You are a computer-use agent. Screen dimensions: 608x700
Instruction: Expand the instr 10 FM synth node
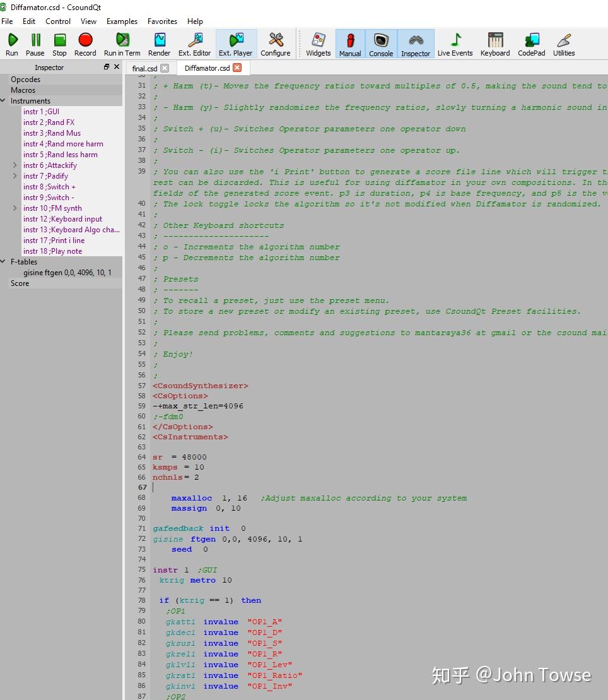15,208
